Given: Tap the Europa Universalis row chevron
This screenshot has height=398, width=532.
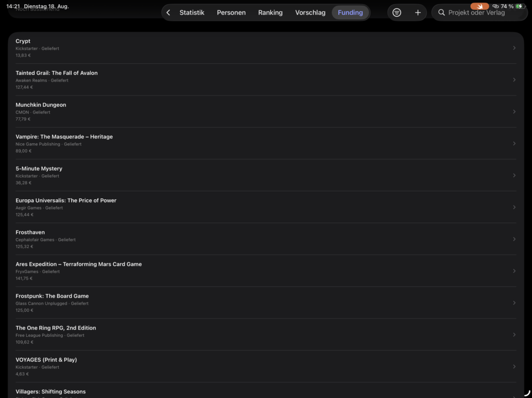Looking at the screenshot, I should (514, 207).
